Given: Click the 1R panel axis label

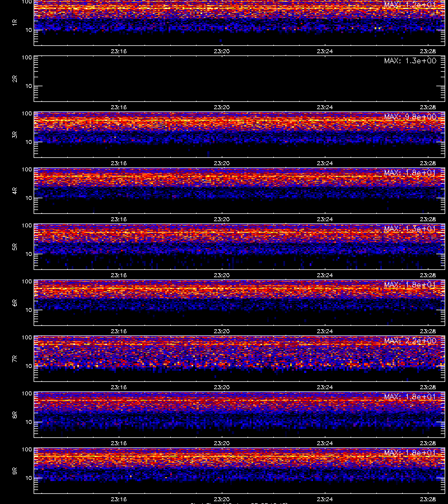Looking at the screenshot, I should [15, 22].
